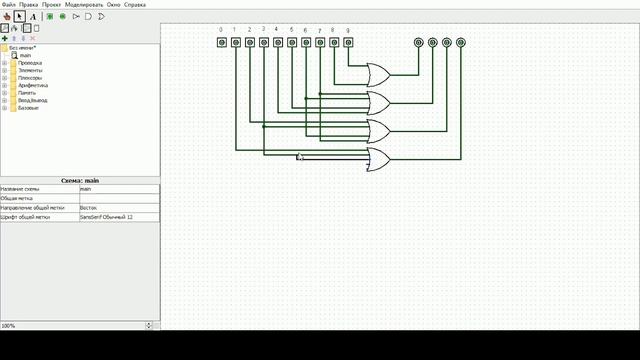640x360 pixels.
Task: Open the Восток direction dropdown value
Action: (119, 208)
